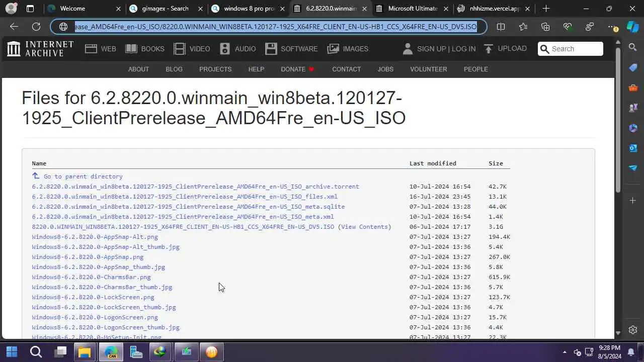Open Edge collections
Screen dimensions: 644x362
point(545,27)
